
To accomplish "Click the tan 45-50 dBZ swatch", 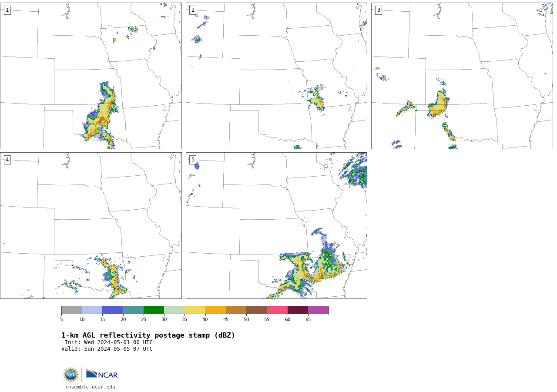I will (236, 310).
